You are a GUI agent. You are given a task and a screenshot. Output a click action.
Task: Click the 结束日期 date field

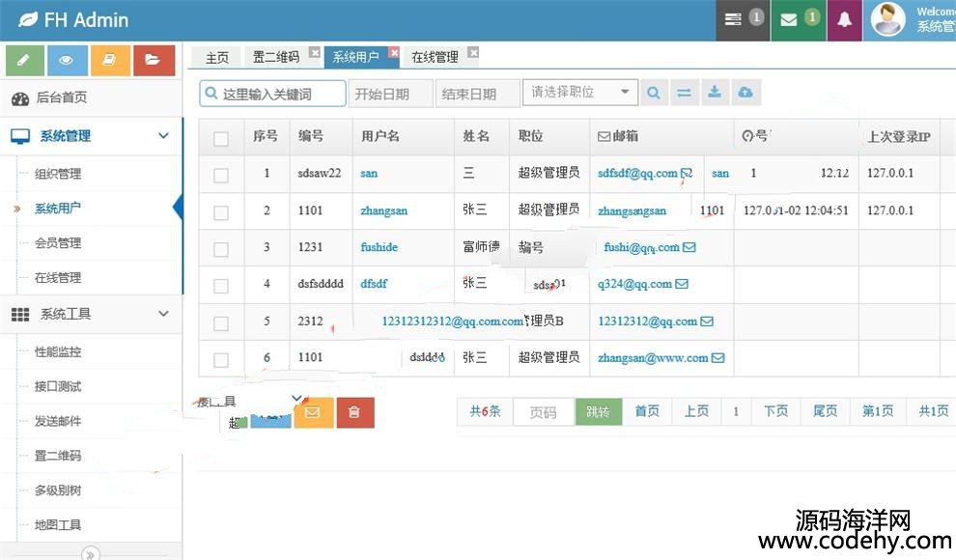pos(477,94)
